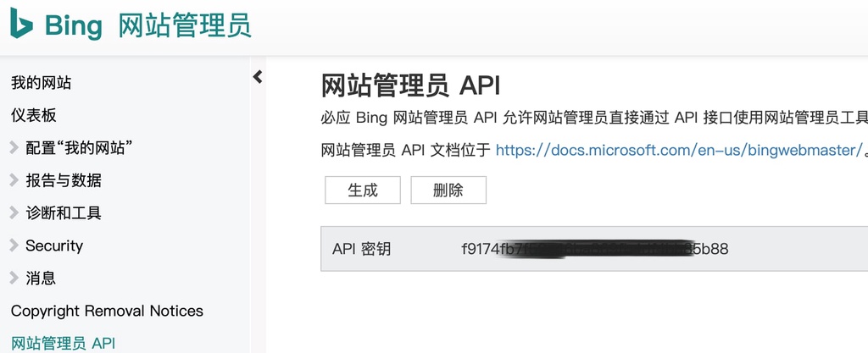Click the API key value text
Image resolution: width=868 pixels, height=353 pixels.
(594, 249)
